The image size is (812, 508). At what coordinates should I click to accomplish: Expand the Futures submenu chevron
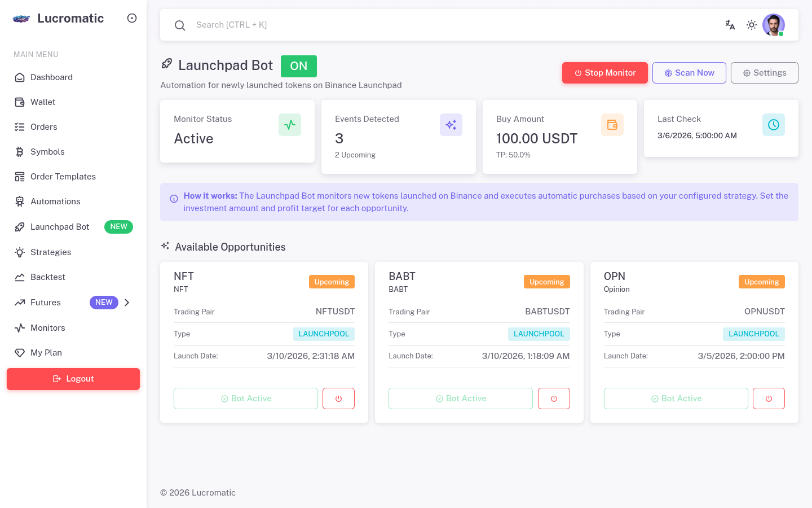pos(127,303)
